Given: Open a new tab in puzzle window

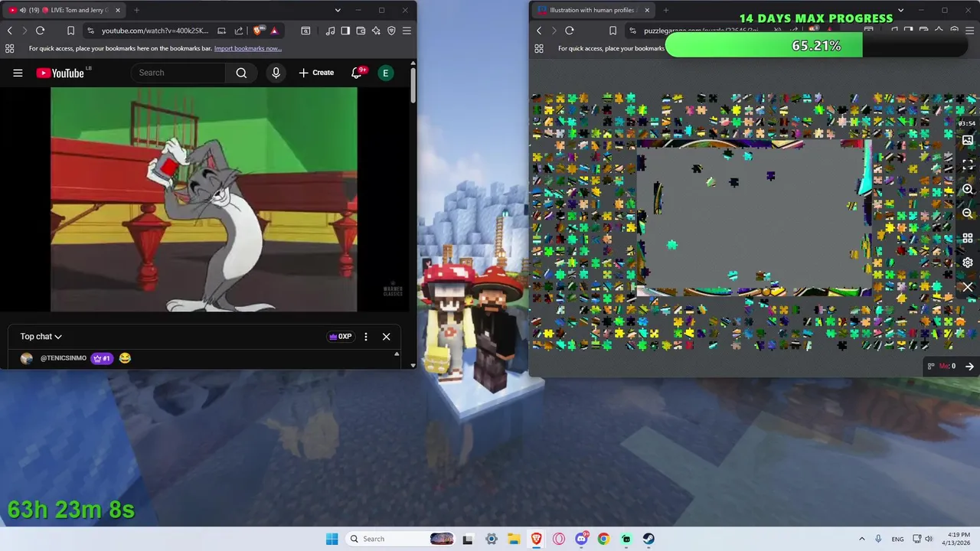Looking at the screenshot, I should (x=665, y=10).
